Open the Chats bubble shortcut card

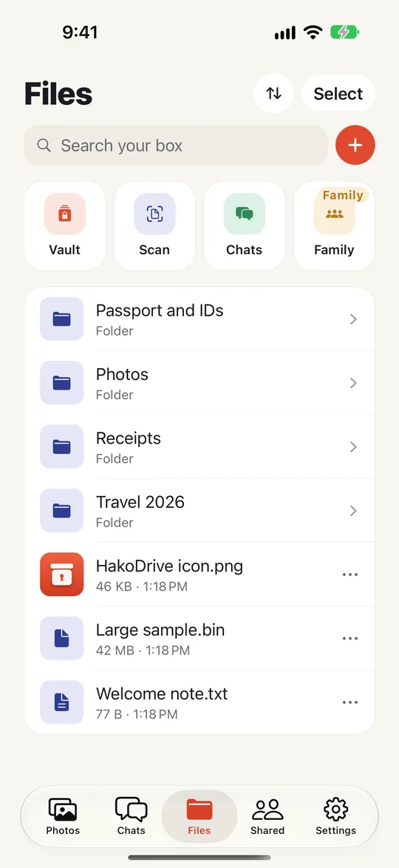(244, 226)
